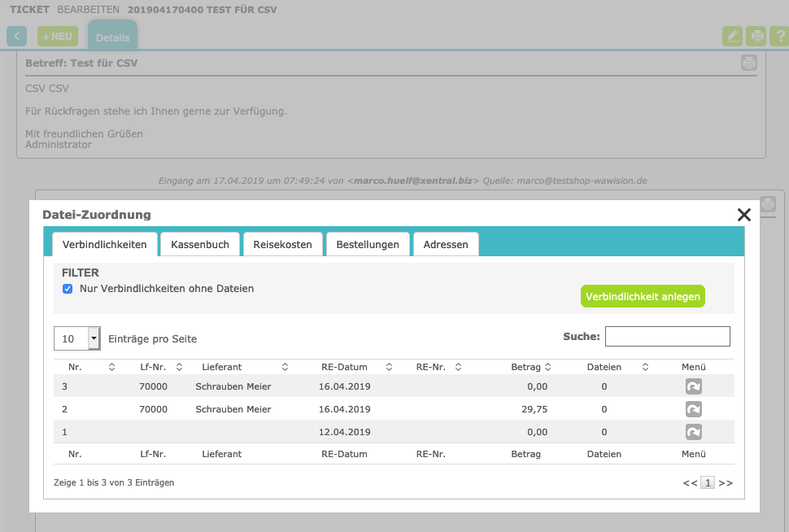Click the green printer icon in toolbar
The image size is (789, 532).
pyautogui.click(x=757, y=37)
